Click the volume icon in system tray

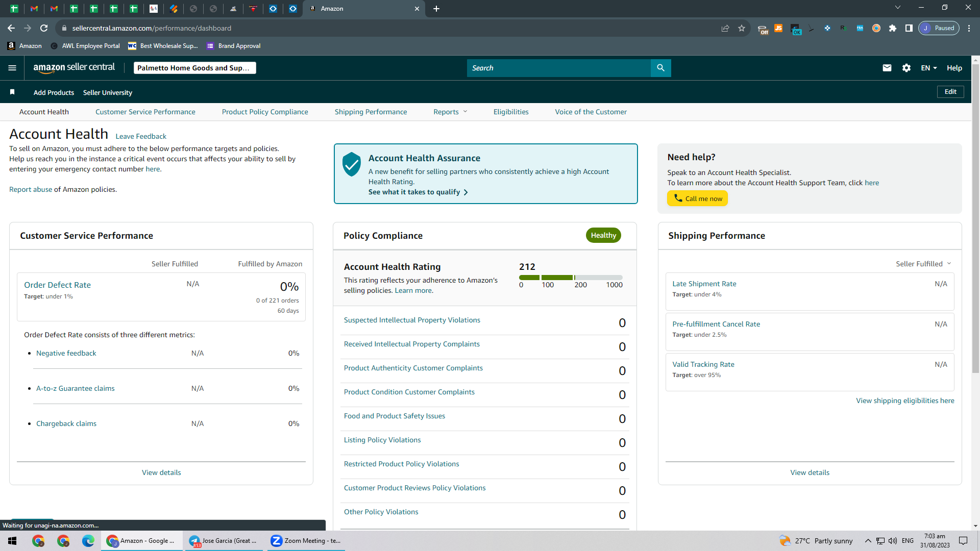pos(893,541)
